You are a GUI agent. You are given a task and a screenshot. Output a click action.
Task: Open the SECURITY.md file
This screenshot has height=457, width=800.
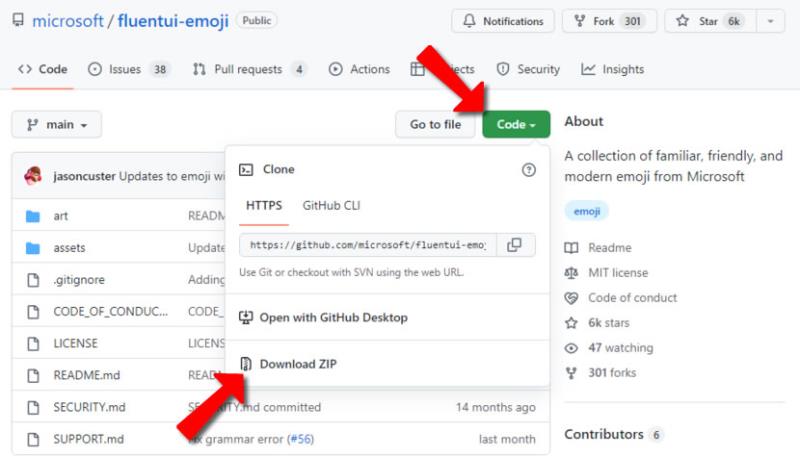tap(89, 408)
